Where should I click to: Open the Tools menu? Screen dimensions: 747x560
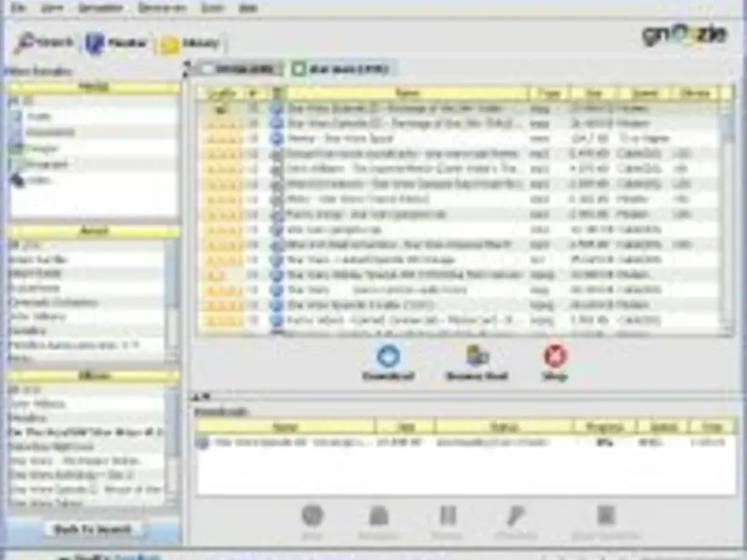213,7
